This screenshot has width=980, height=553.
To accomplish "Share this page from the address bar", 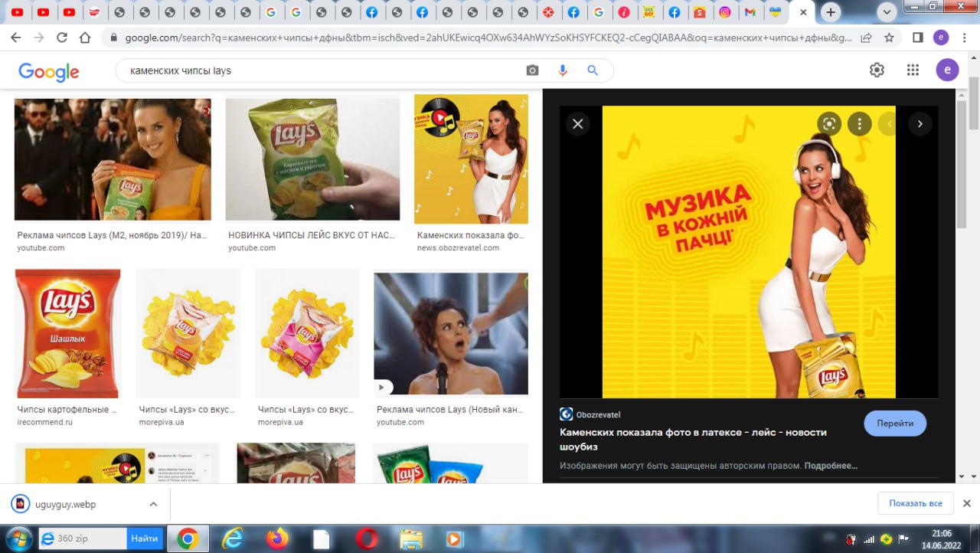I will coord(867,38).
